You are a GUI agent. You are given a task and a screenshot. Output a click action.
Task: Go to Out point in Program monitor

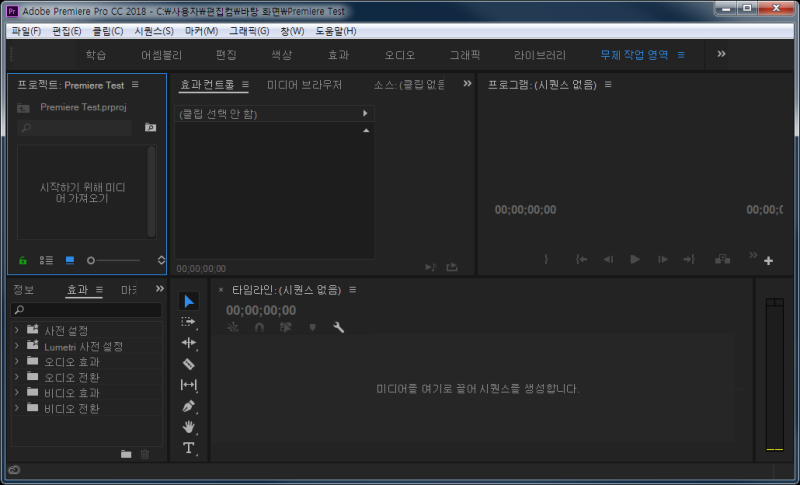pos(689,260)
